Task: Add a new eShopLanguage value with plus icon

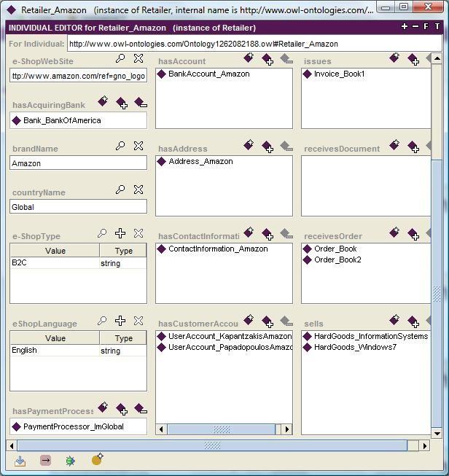Action: 120,321
